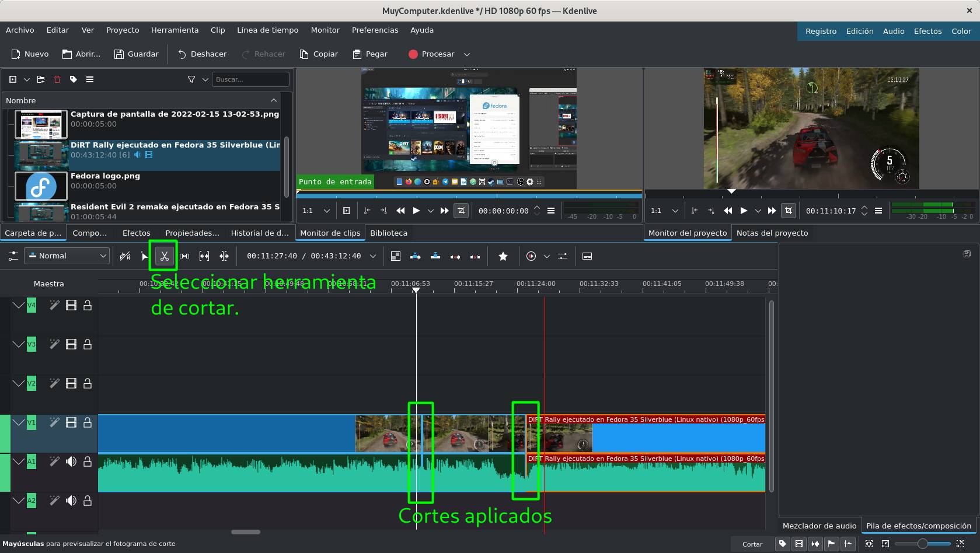Click the mix clips icon
The image size is (980, 553).
[x=395, y=256]
